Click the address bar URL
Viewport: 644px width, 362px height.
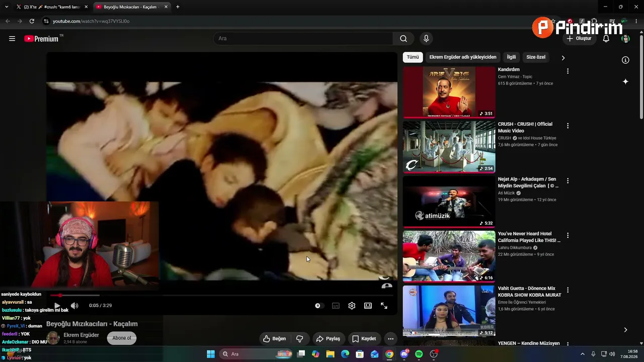coord(91,21)
